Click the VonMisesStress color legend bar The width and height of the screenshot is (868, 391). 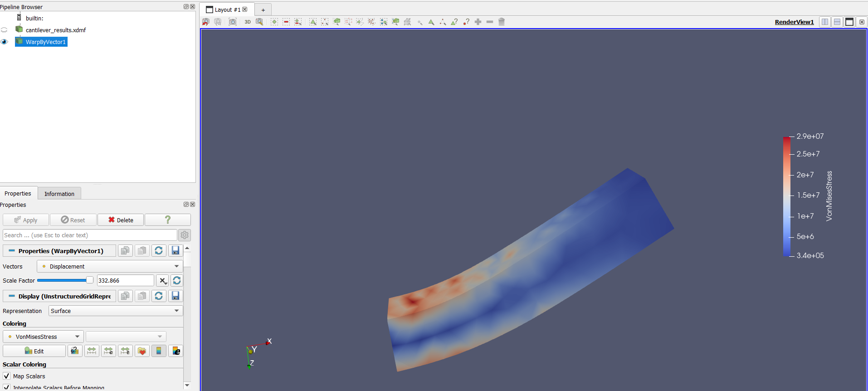[787, 196]
